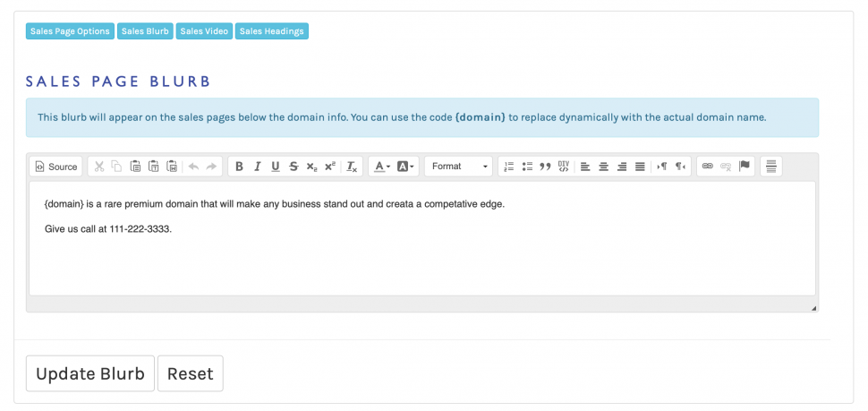This screenshot has height=411, width=868.
Task: Insert a block quote
Action: tap(545, 167)
